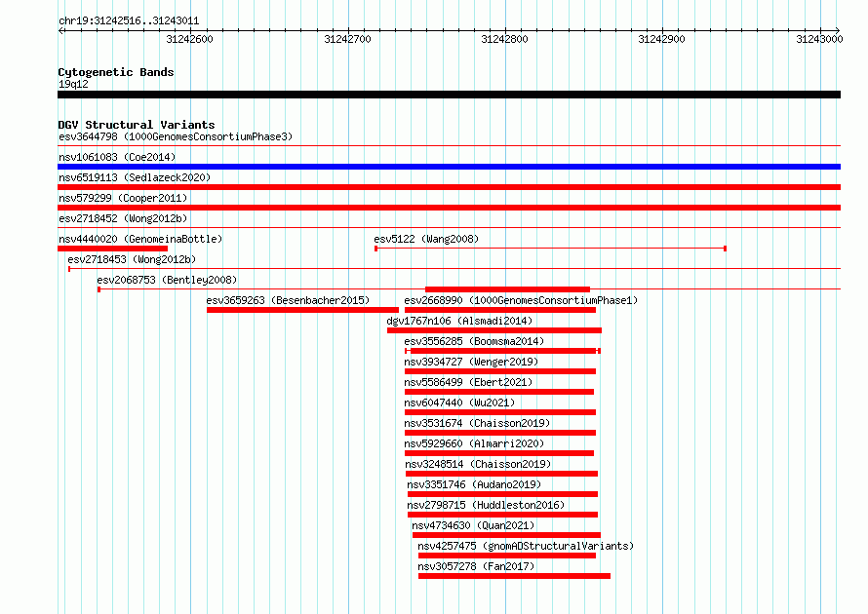Click the nsv4734630 (Quan2021) label
This screenshot has width=868, height=614.
coord(473,525)
